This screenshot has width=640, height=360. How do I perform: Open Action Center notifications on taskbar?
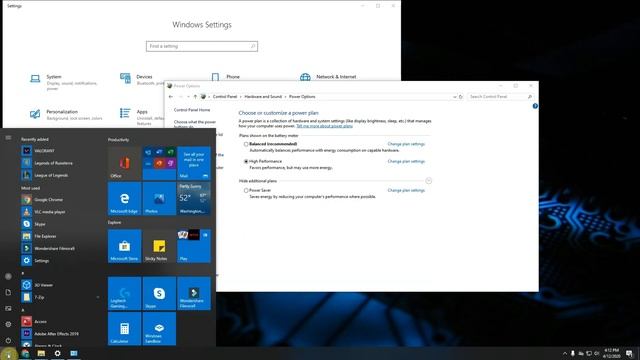click(629, 353)
